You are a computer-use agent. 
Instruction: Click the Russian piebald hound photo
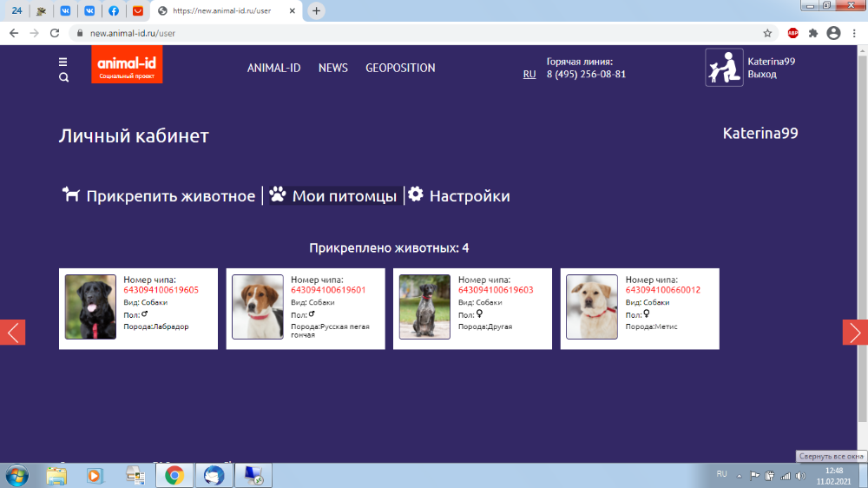(258, 307)
